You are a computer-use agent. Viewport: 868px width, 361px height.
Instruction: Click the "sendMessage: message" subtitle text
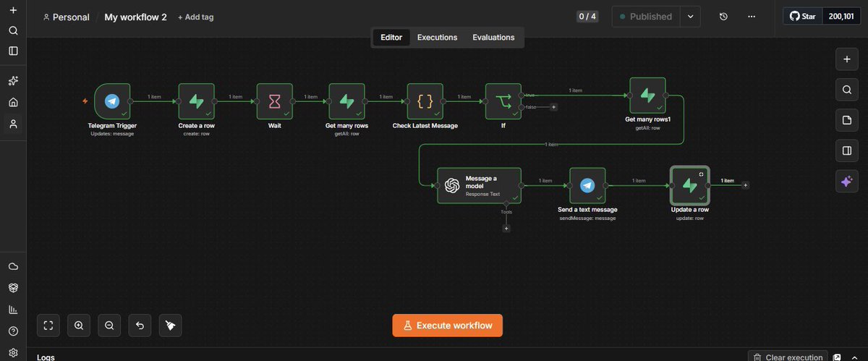pyautogui.click(x=587, y=218)
